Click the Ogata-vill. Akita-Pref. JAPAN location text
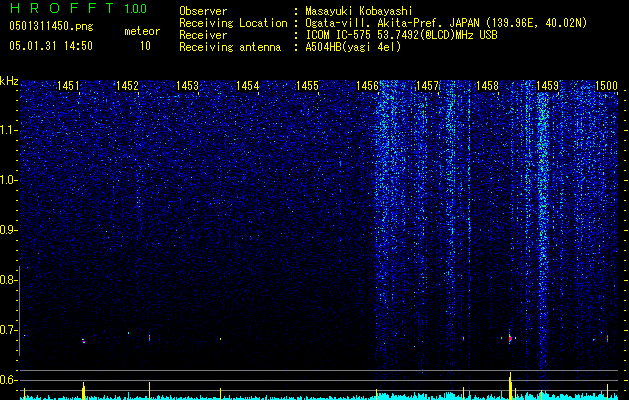The height and width of the screenshot is (400, 629). click(x=446, y=23)
